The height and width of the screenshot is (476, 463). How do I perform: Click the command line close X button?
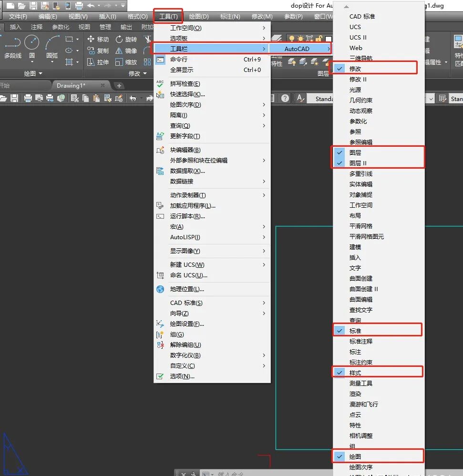point(184,474)
